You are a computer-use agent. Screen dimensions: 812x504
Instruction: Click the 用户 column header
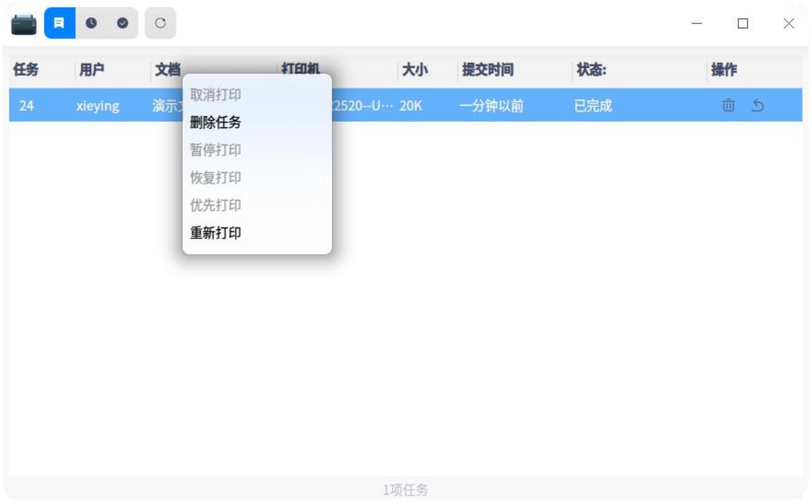(92, 71)
